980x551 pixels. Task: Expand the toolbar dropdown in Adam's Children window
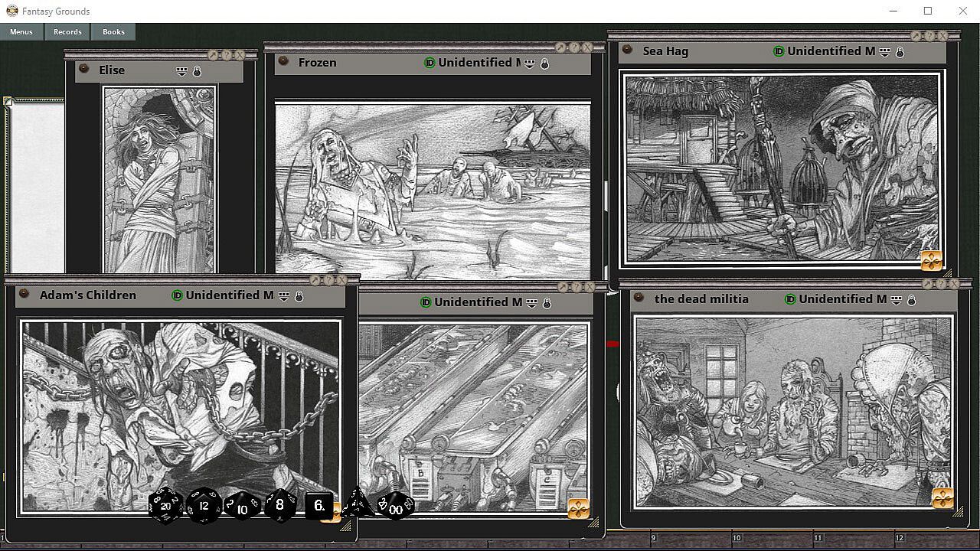[283, 296]
